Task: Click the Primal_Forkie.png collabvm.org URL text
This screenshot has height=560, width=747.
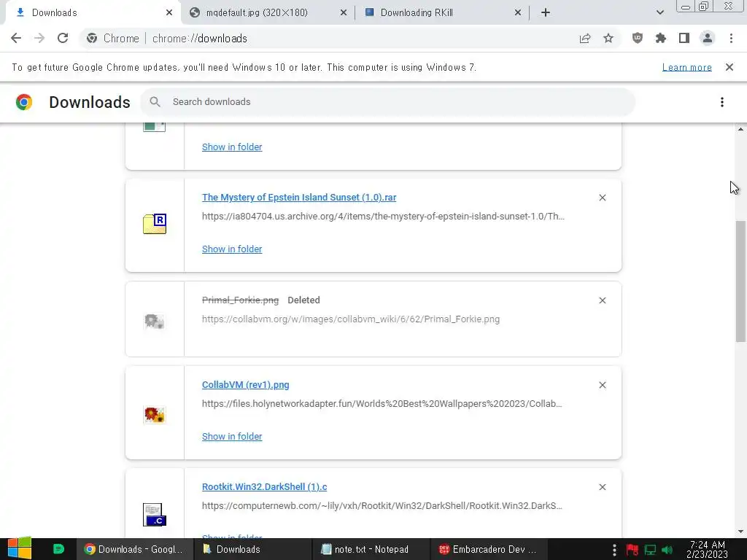Action: (x=351, y=319)
